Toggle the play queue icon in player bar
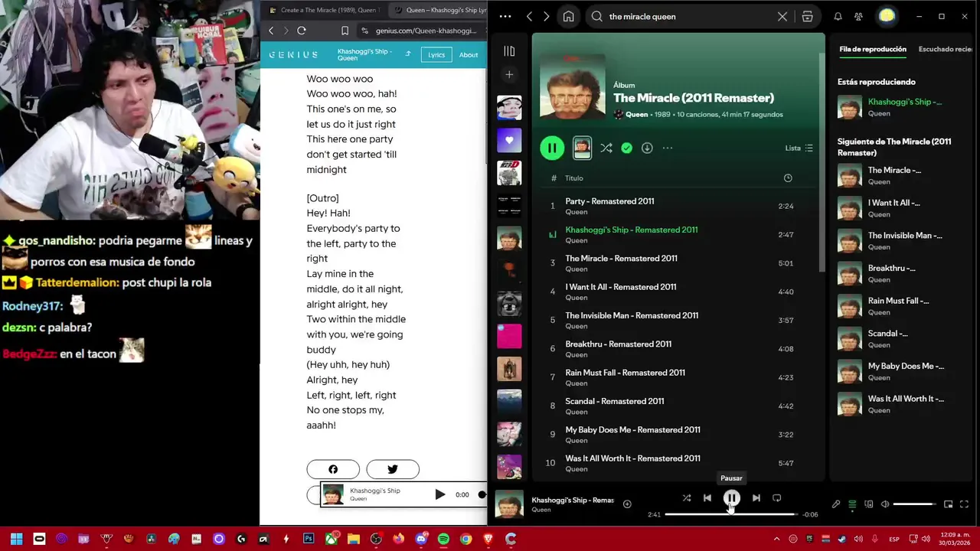Viewport: 980px width, 551px height. point(852,504)
